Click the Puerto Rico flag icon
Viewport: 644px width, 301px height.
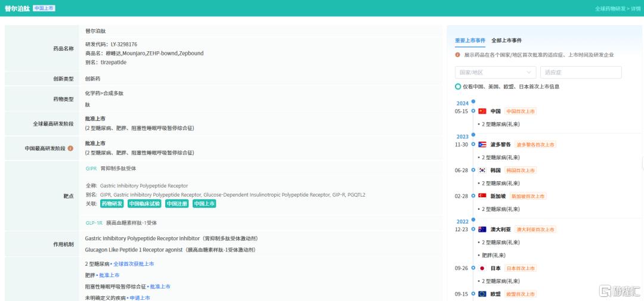click(x=482, y=144)
